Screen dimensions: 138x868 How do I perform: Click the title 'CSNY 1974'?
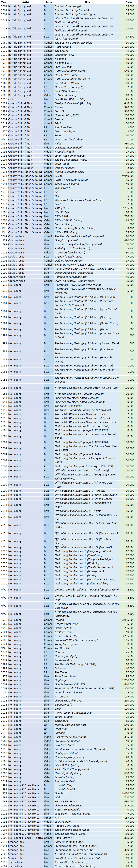(61, 217)
